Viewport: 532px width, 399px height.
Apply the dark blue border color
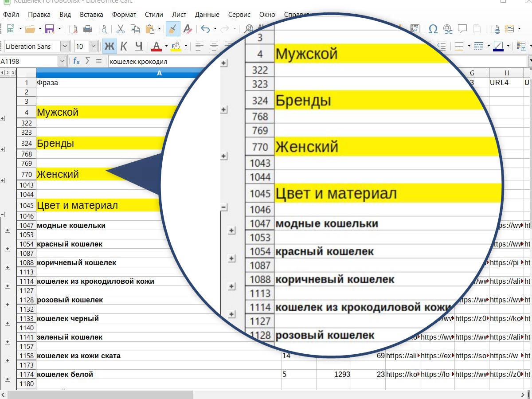click(498, 46)
